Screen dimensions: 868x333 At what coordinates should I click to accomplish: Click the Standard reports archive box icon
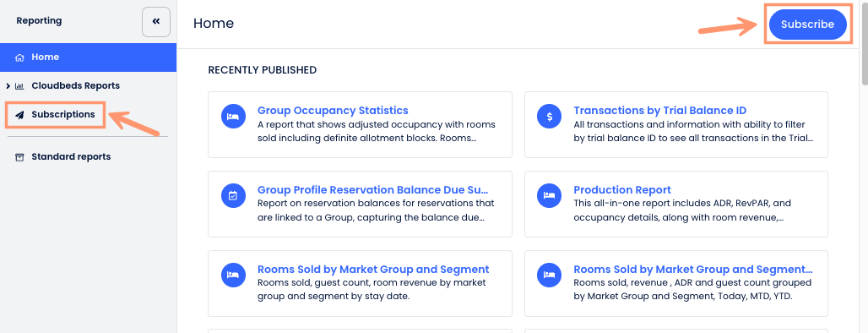coord(19,157)
